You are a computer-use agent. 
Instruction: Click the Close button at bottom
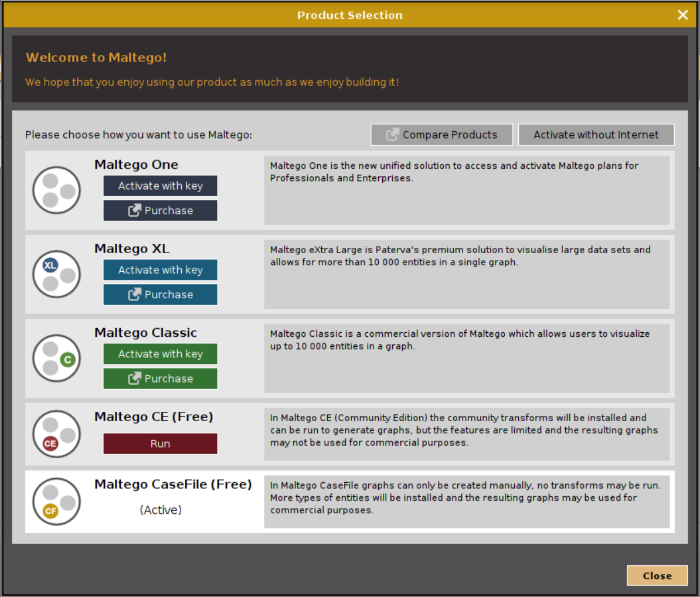pos(657,575)
